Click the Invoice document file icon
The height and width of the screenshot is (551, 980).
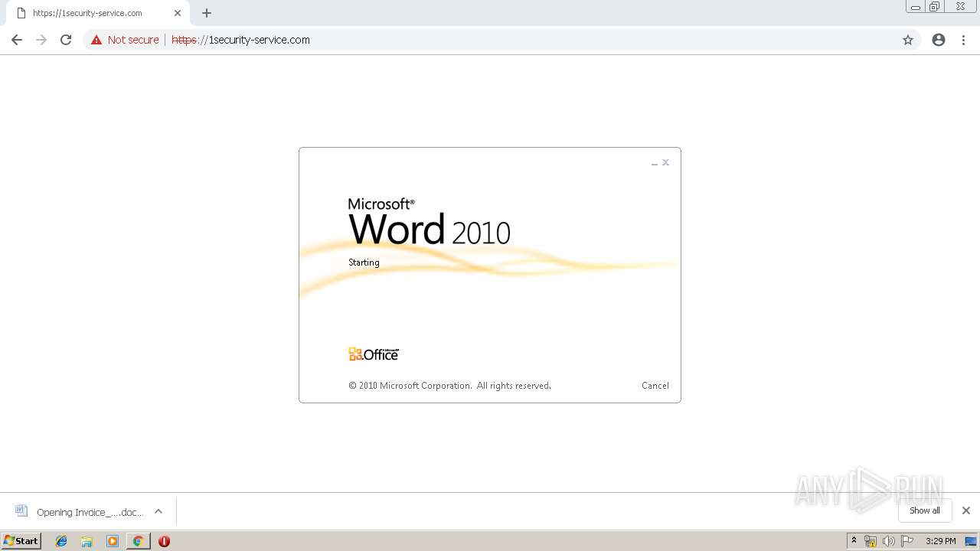coord(21,511)
